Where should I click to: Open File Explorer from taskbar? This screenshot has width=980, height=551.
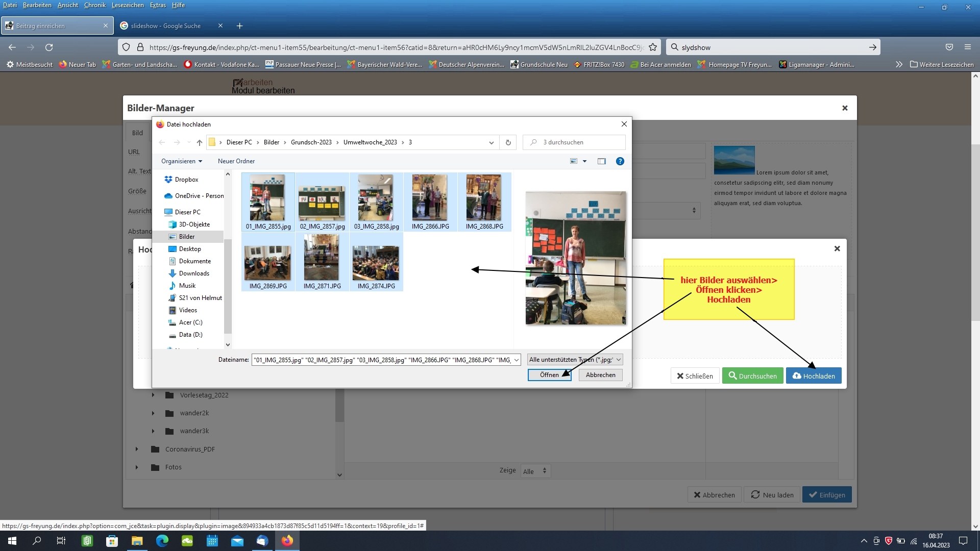[137, 541]
